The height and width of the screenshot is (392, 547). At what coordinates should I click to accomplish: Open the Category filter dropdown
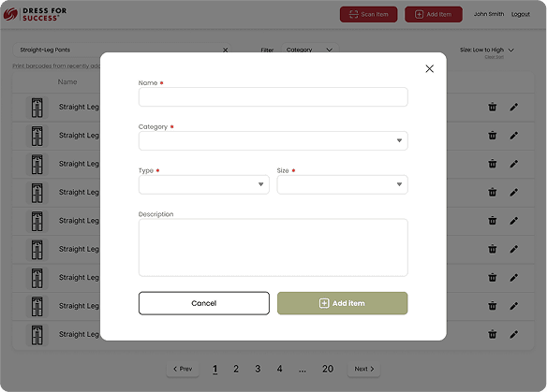coord(309,50)
